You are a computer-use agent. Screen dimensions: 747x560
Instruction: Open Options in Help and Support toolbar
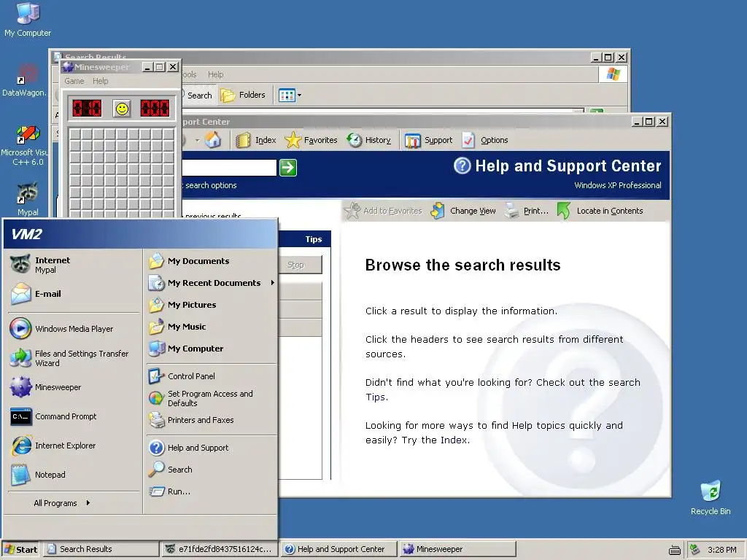pyautogui.click(x=485, y=140)
